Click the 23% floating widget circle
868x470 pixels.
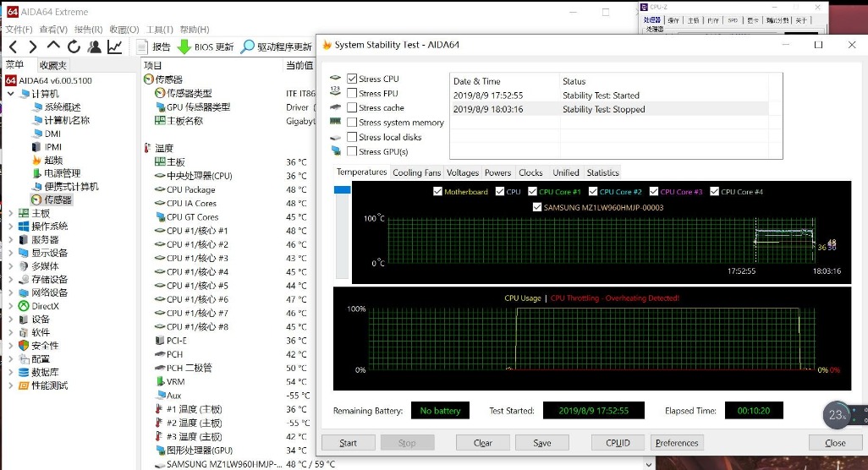coord(837,415)
